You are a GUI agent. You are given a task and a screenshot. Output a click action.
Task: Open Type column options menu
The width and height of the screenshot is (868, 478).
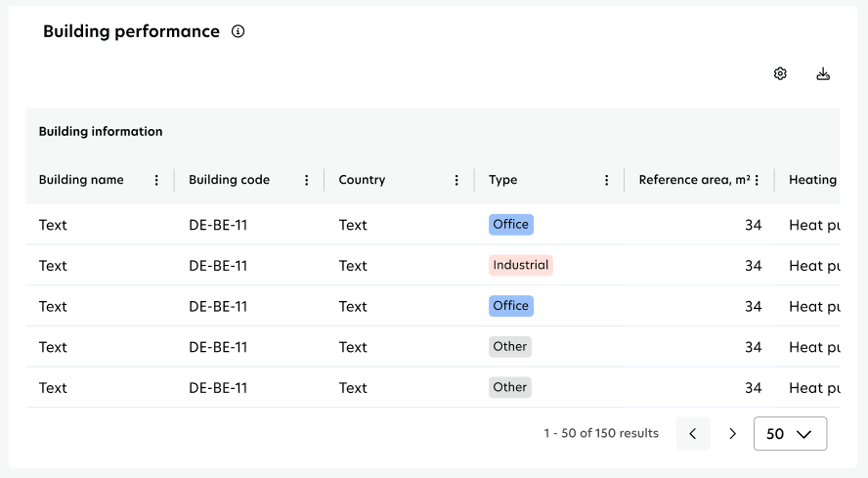point(607,180)
